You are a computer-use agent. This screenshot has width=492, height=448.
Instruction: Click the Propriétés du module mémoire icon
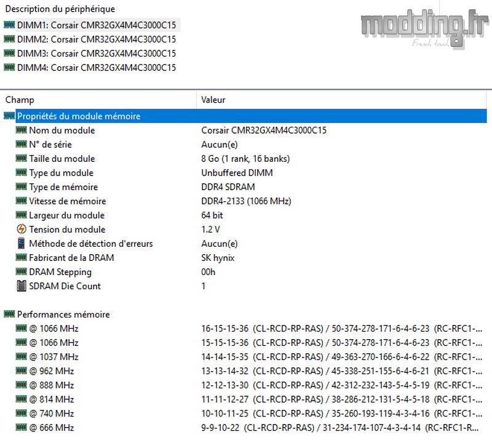[9, 116]
